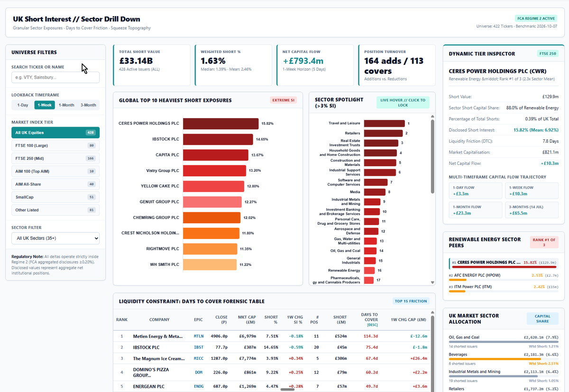Select Real Estate Investment Trusts sector
The width and height of the screenshot is (569, 392).
381,143
